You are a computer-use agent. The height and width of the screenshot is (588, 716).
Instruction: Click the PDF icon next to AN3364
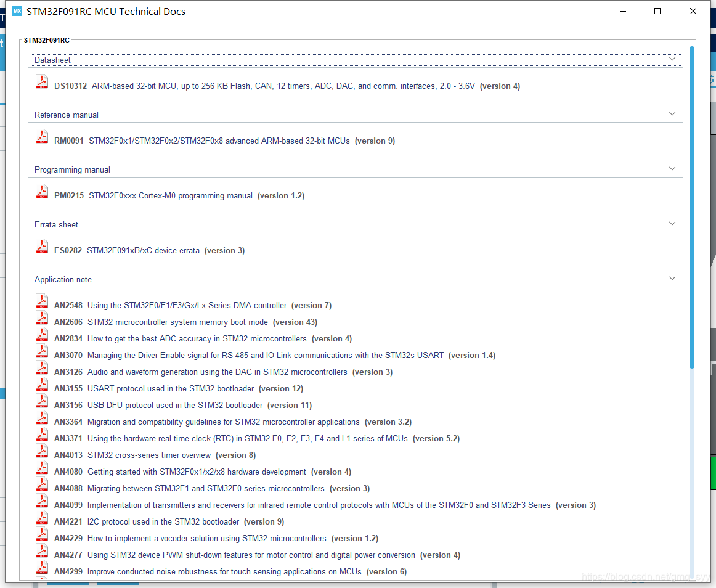click(42, 417)
